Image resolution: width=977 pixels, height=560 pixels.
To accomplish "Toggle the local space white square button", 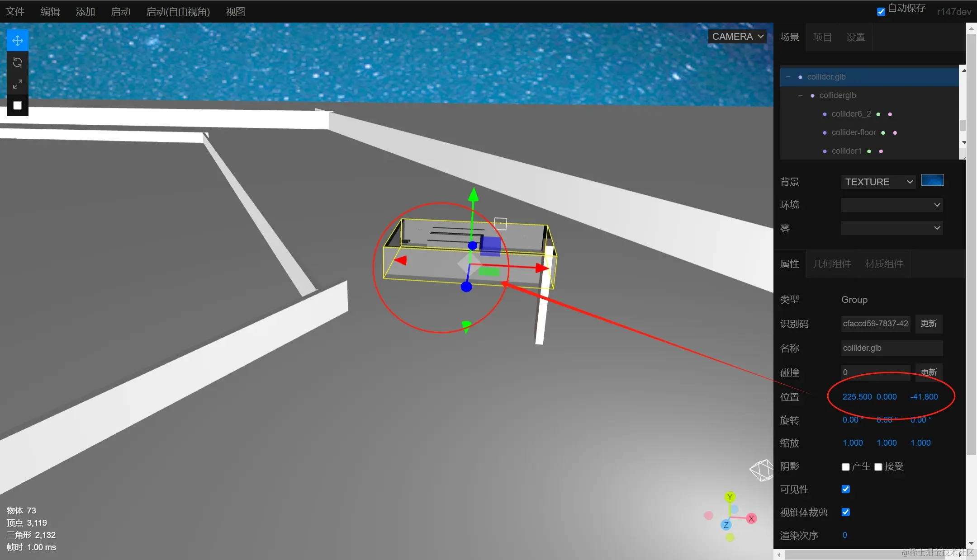I will (x=18, y=105).
